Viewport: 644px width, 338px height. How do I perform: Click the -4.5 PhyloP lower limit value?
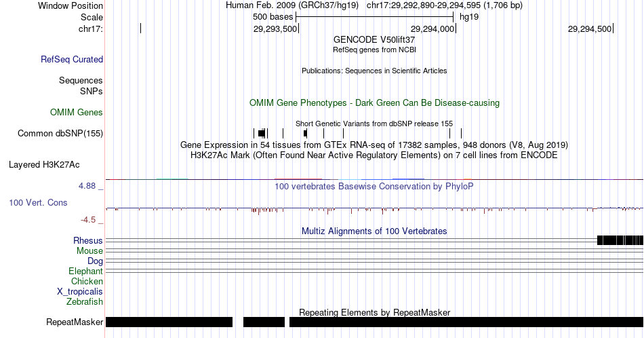[88, 220]
